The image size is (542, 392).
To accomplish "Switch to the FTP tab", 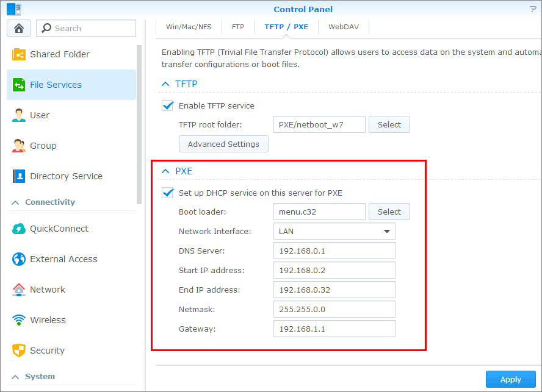I will (x=238, y=27).
